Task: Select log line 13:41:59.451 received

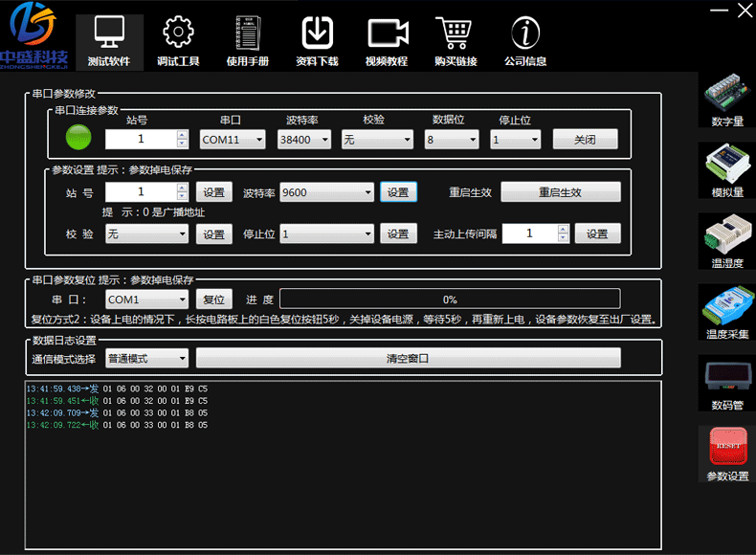Action: pyautogui.click(x=117, y=401)
